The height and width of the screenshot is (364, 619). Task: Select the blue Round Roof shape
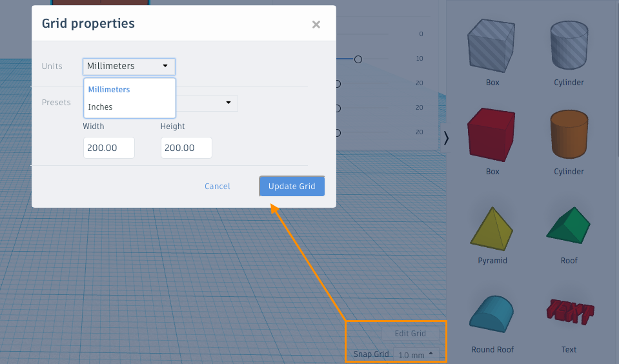click(x=491, y=314)
